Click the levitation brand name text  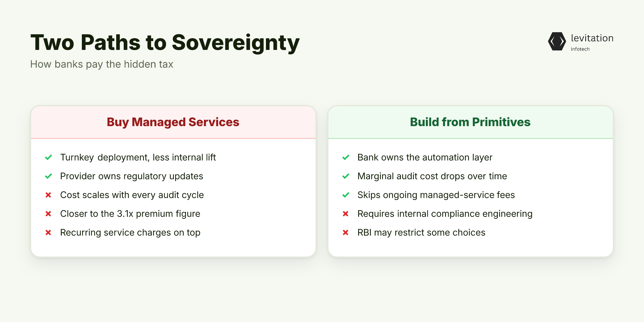[x=592, y=38]
